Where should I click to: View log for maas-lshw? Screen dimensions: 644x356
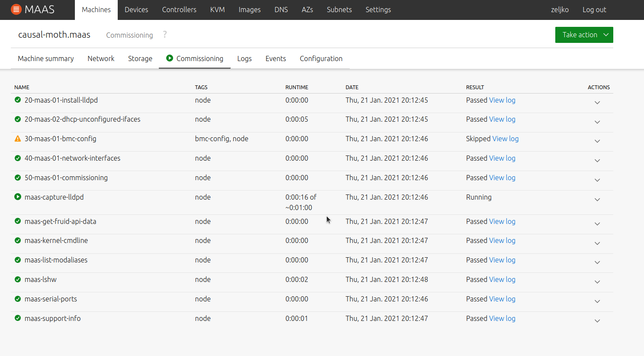click(x=502, y=279)
